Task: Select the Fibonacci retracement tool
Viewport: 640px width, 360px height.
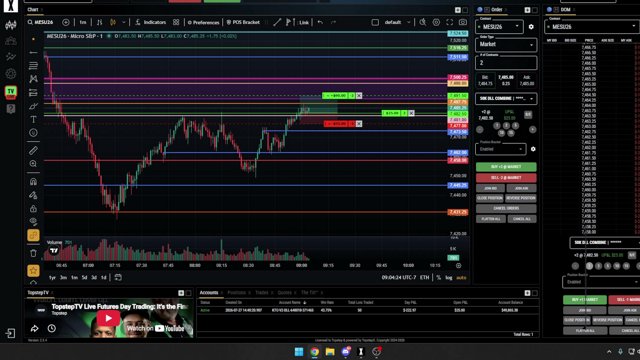Action: click(33, 66)
